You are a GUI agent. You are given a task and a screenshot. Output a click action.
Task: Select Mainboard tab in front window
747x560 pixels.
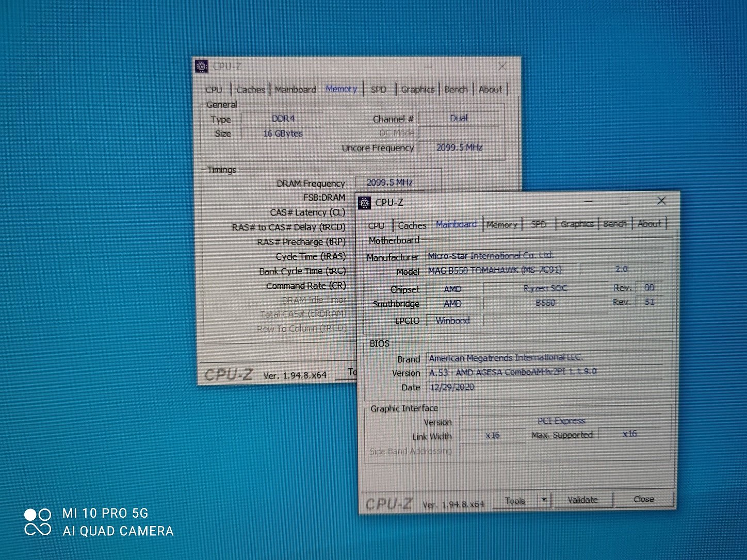(456, 224)
